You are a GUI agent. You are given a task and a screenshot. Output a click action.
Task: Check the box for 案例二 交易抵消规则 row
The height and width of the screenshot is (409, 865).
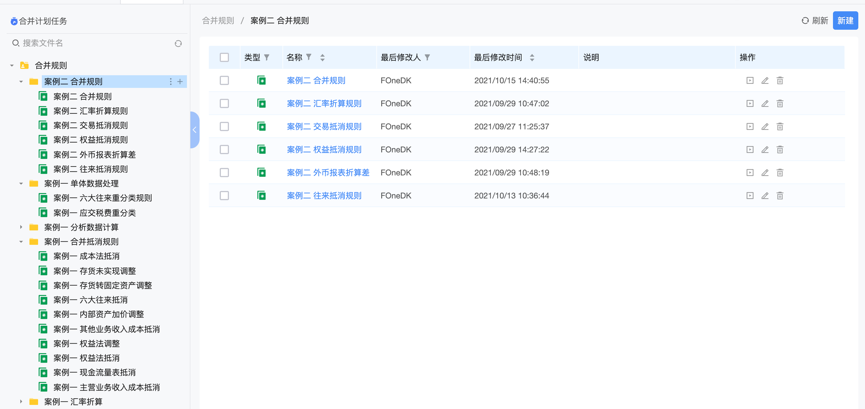tap(224, 126)
